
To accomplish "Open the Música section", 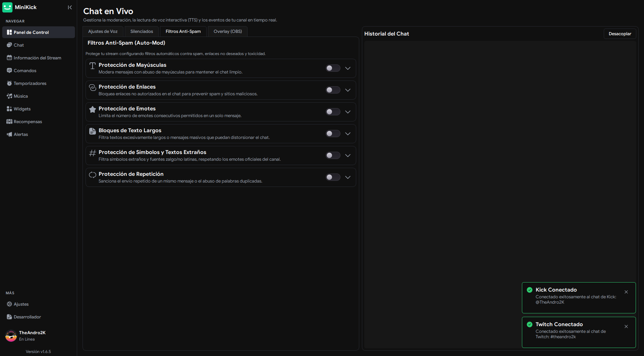I will click(x=39, y=96).
